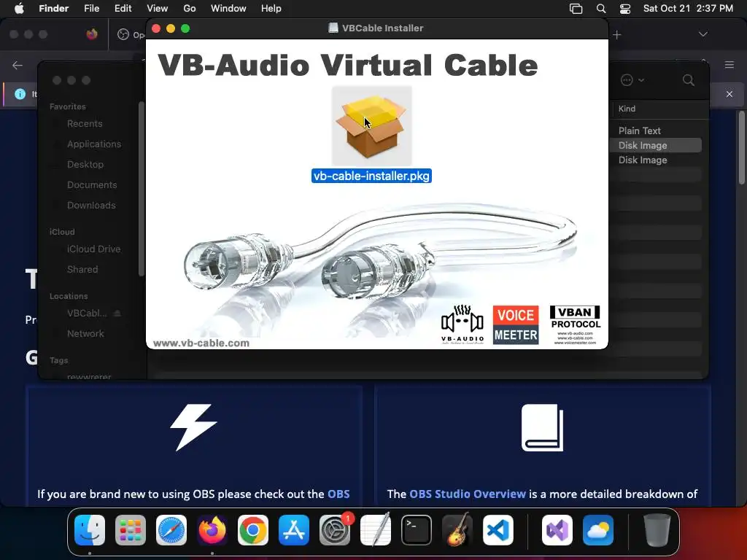Select the VBCable volume in Finder sidebar
Screen dimensions: 747x560
coord(87,314)
